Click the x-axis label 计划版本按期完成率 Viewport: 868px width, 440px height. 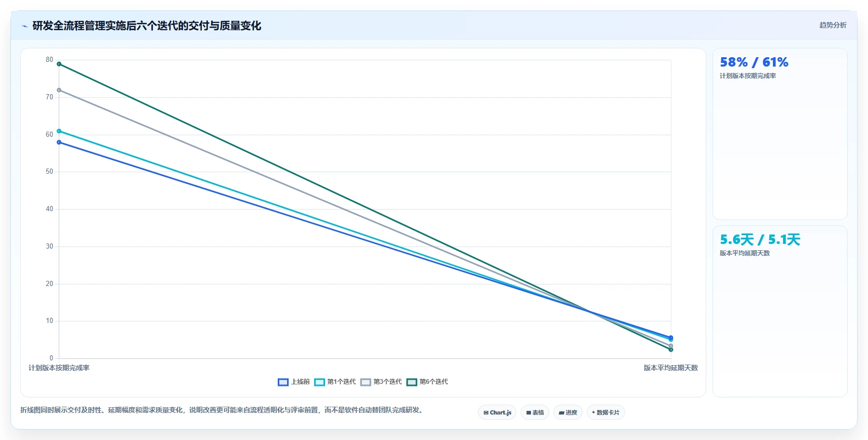[x=59, y=368]
